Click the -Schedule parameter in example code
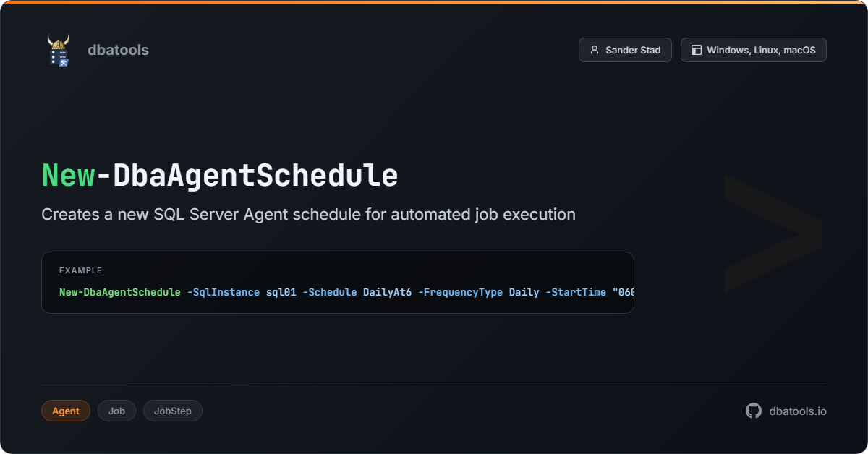868x454 pixels. click(x=330, y=292)
